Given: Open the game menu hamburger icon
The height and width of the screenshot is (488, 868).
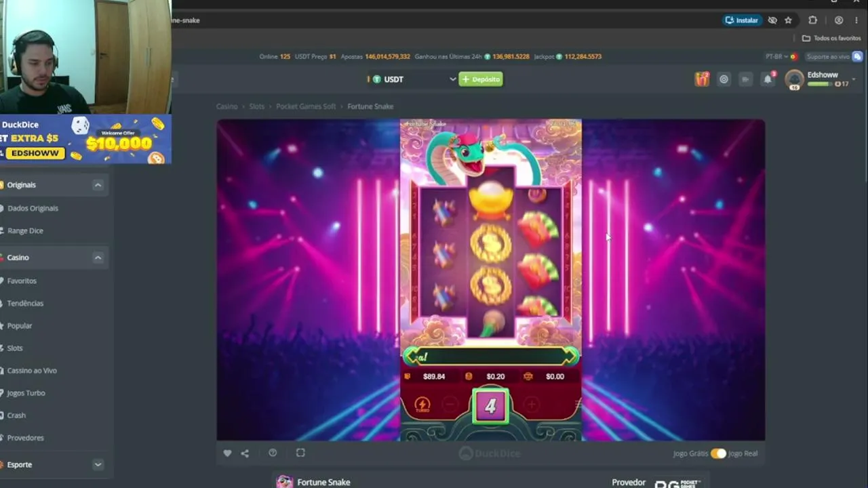Looking at the screenshot, I should tap(578, 405).
